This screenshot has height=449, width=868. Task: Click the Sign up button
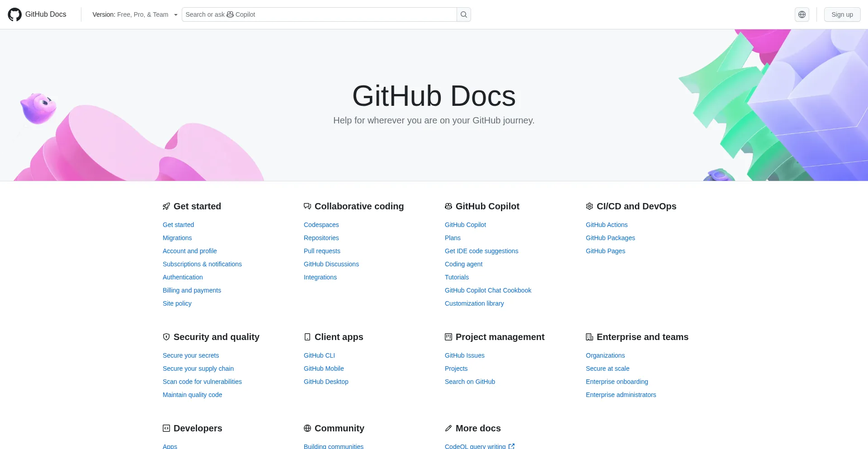pyautogui.click(x=842, y=14)
